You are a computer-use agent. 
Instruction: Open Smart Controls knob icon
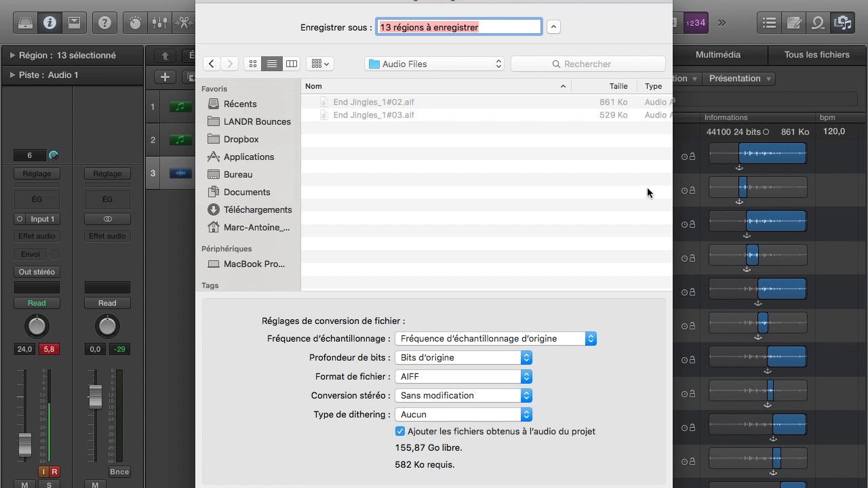[x=136, y=23]
